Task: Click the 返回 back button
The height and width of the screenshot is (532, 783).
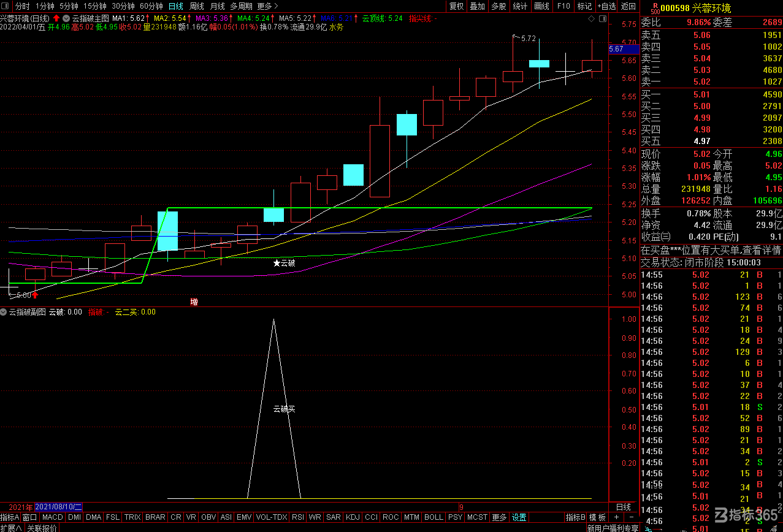Action: pyautogui.click(x=628, y=6)
